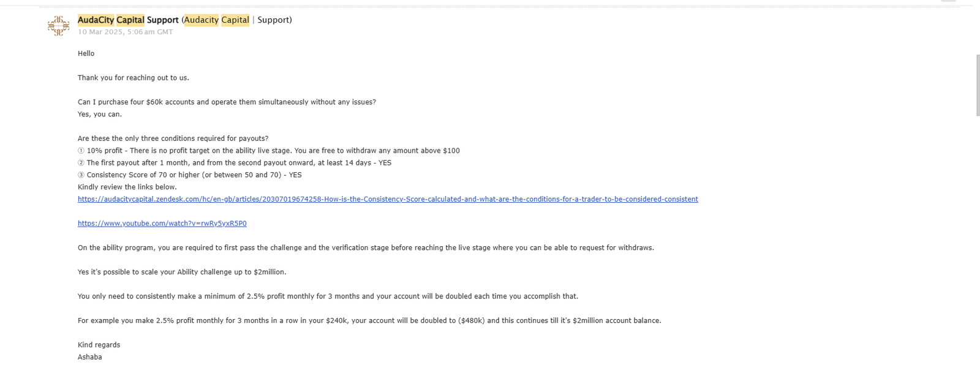Click the circled-2 first payout condition line
Screen dimensions: 980x370
point(234,163)
